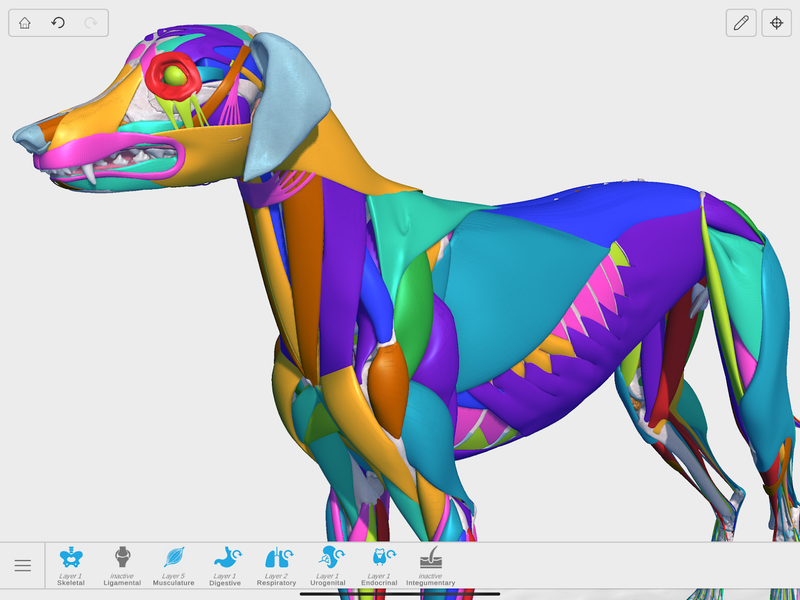Select the pencil annotation tool
The width and height of the screenshot is (800, 600).
pyautogui.click(x=741, y=23)
